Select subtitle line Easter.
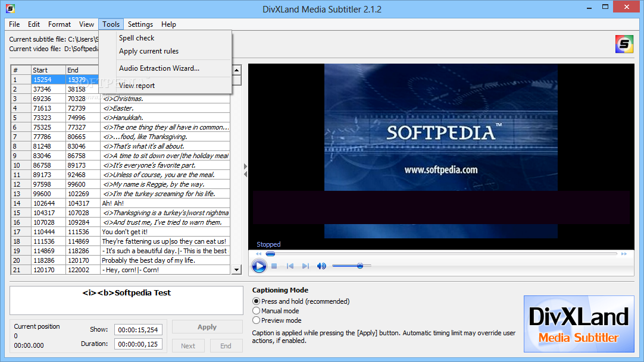This screenshot has height=362, width=644. coord(165,108)
